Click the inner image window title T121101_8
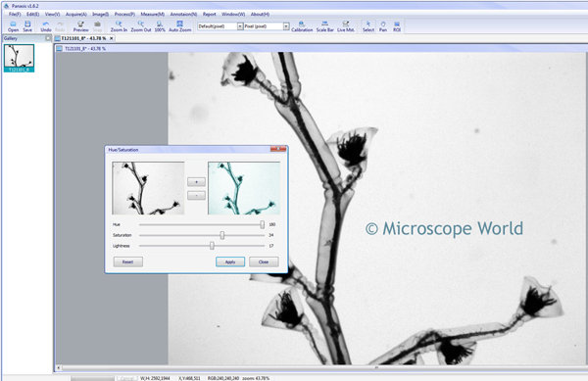588x381 pixels. pos(85,48)
